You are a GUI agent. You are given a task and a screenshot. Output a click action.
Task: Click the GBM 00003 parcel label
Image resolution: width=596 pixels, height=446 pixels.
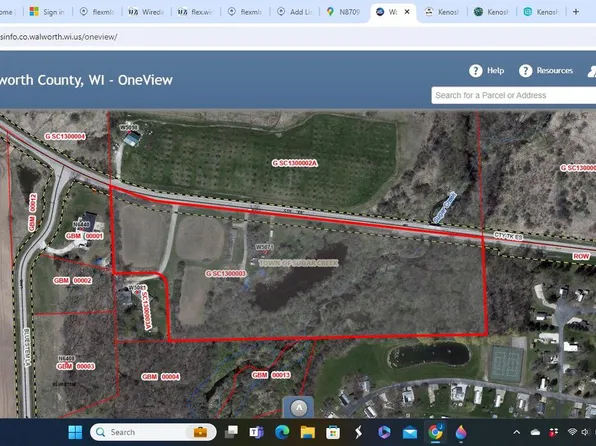click(76, 367)
